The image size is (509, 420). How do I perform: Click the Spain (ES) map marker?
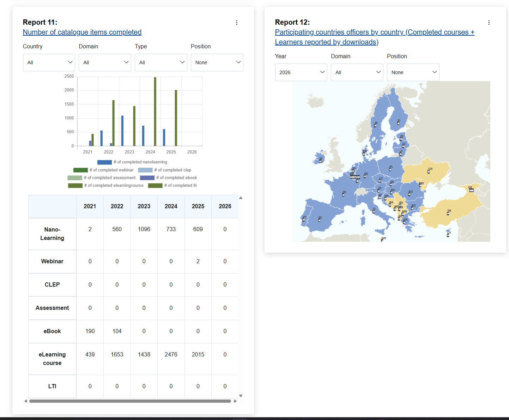[x=319, y=220]
